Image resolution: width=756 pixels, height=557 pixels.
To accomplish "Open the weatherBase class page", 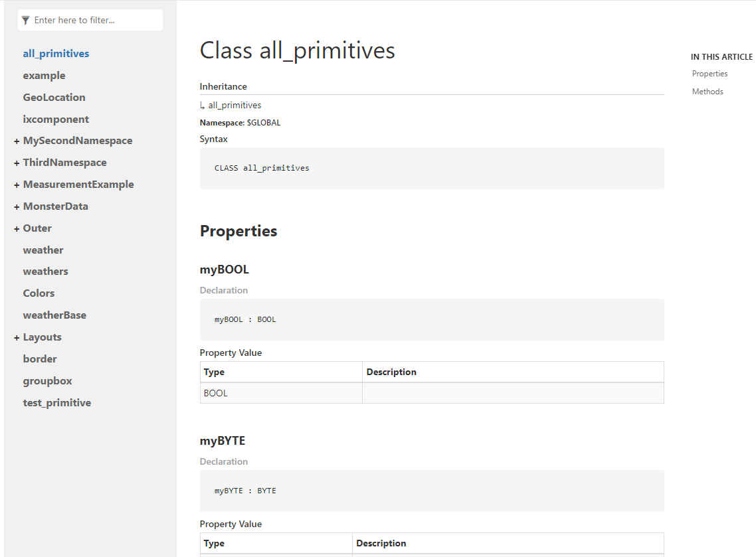I will click(54, 314).
